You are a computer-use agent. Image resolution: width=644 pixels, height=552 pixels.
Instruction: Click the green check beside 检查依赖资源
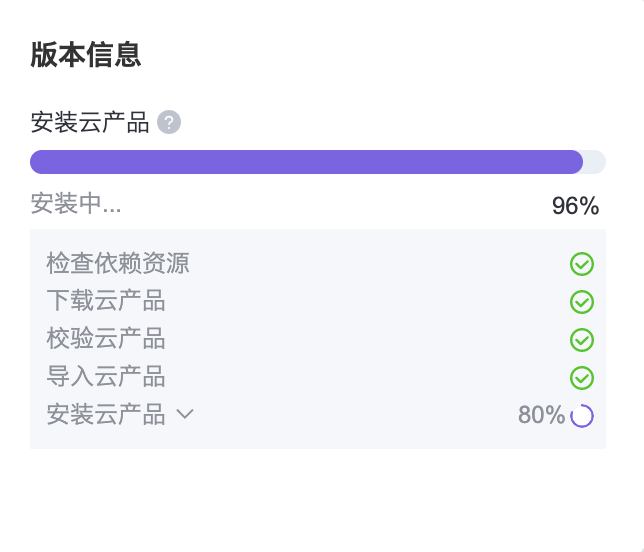tap(582, 264)
